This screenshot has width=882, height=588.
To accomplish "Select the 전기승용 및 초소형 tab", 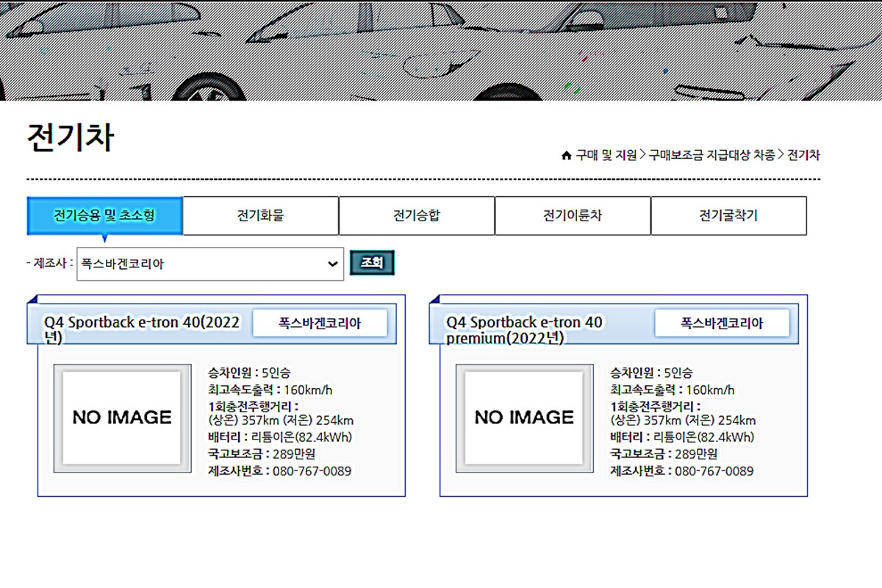I will point(104,216).
